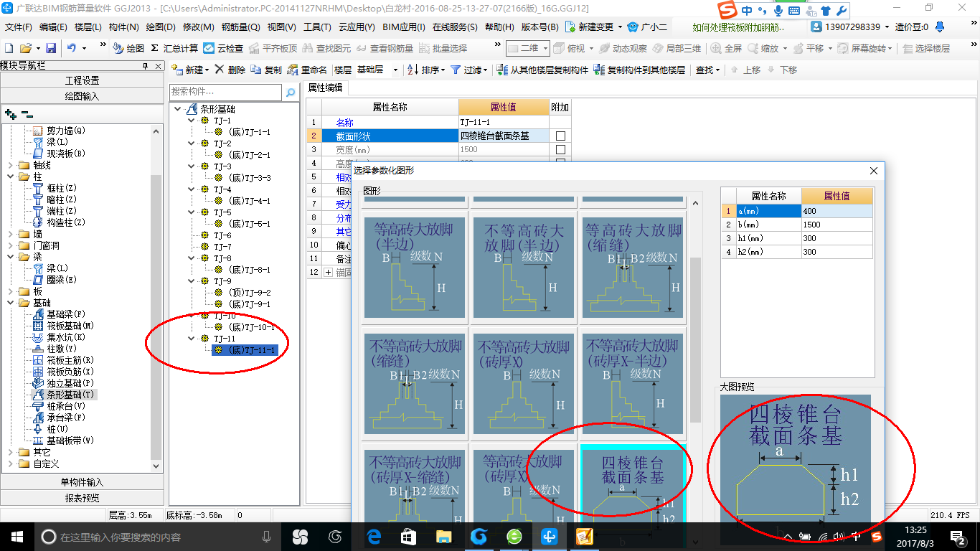Click the 搜索构件 search field
980x551 pixels.
226,93
